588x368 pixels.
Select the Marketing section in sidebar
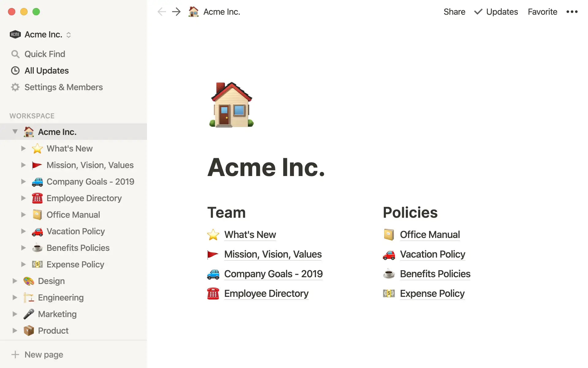click(57, 314)
